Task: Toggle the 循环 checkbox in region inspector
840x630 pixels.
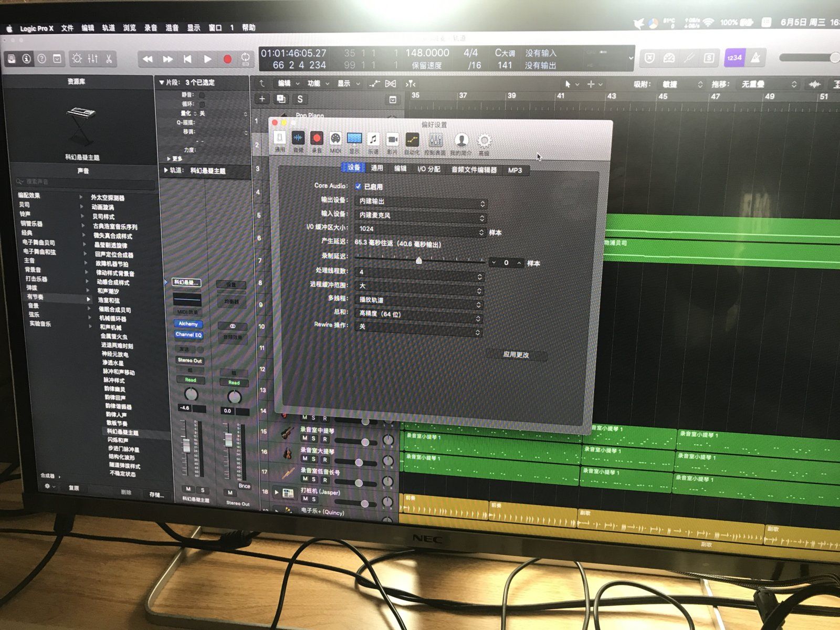Action: [202, 104]
